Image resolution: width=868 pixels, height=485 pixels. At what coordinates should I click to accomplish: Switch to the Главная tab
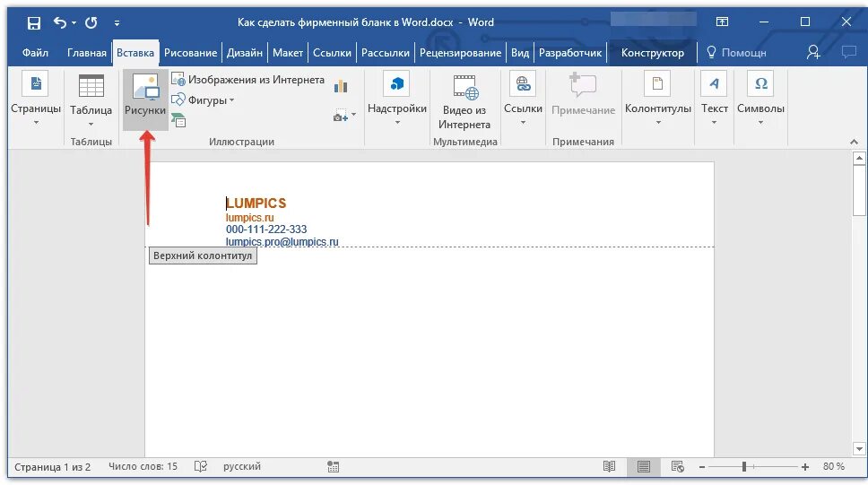pyautogui.click(x=86, y=53)
